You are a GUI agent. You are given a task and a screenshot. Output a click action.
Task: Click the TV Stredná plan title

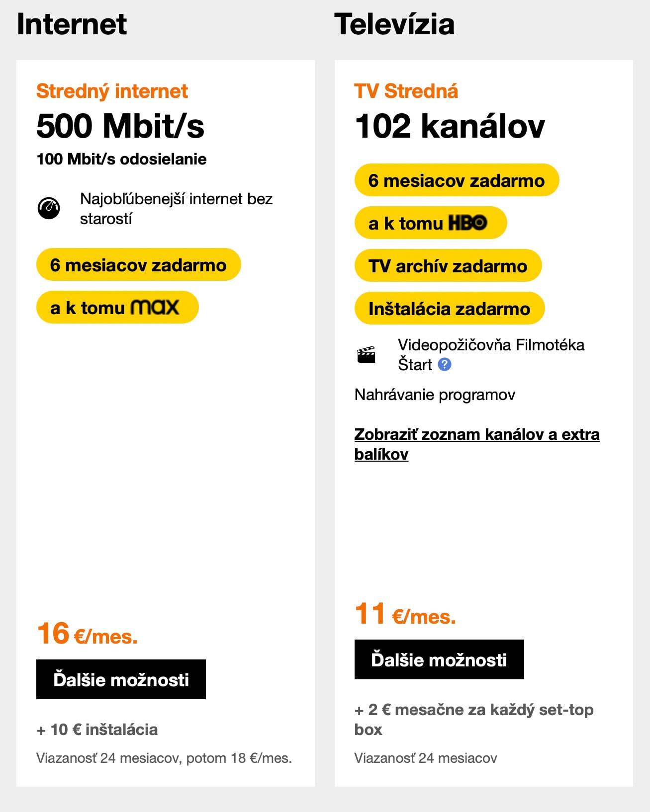coord(406,91)
